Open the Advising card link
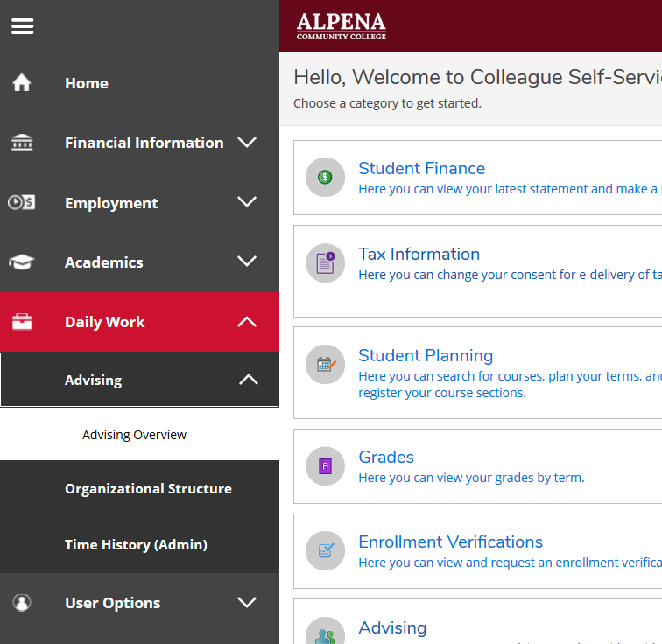Viewport: 662px width, 644px height. click(x=392, y=627)
